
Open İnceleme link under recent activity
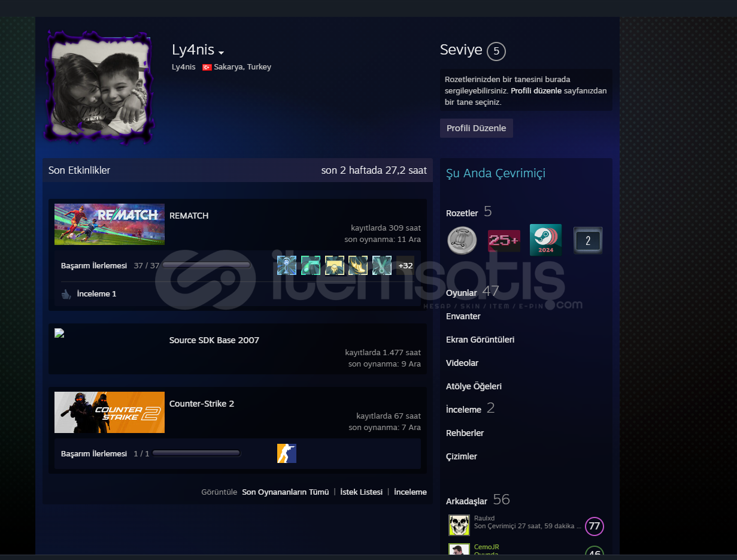tap(410, 492)
